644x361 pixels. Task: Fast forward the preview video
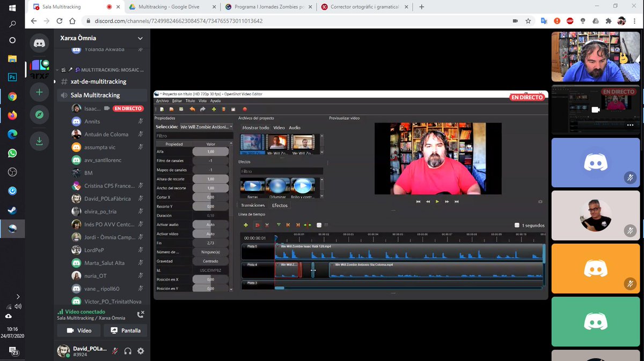[447, 202]
